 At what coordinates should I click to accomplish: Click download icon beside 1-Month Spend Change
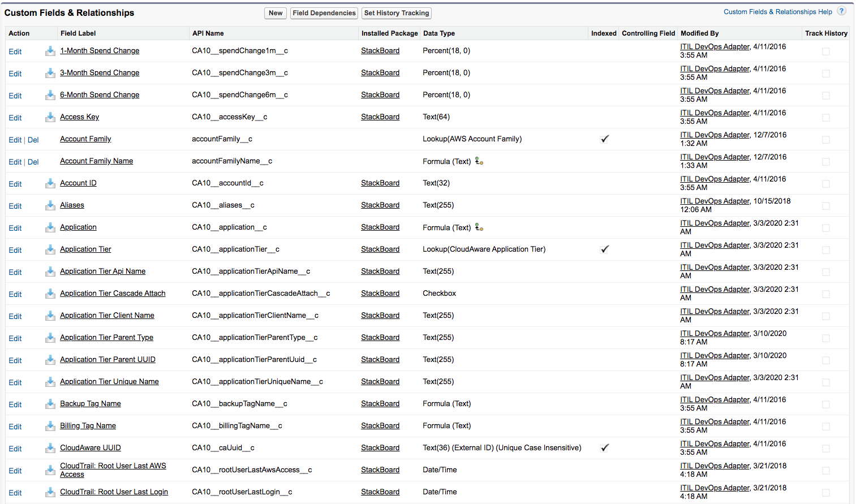coord(50,51)
